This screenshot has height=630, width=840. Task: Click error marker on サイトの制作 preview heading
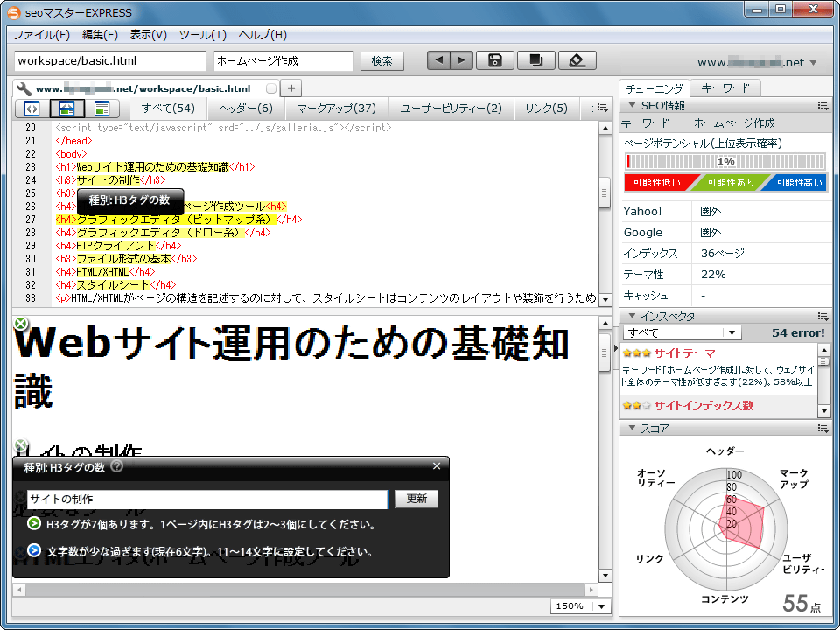tap(20, 445)
